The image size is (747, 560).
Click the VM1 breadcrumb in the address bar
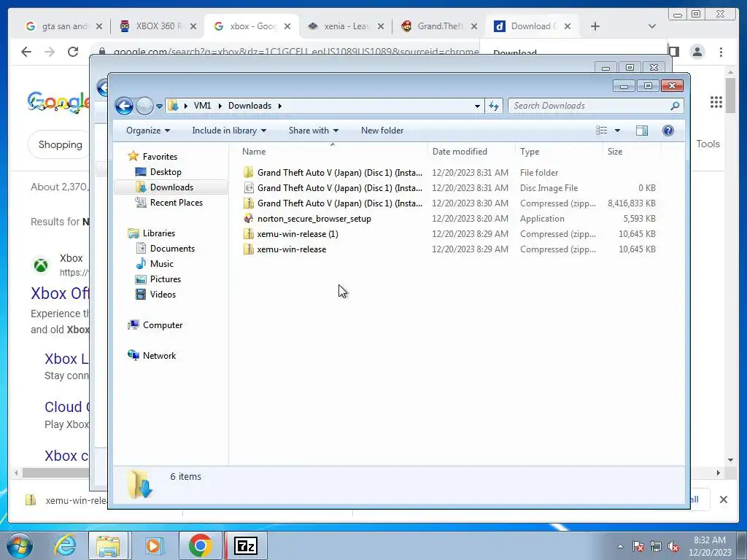[202, 106]
